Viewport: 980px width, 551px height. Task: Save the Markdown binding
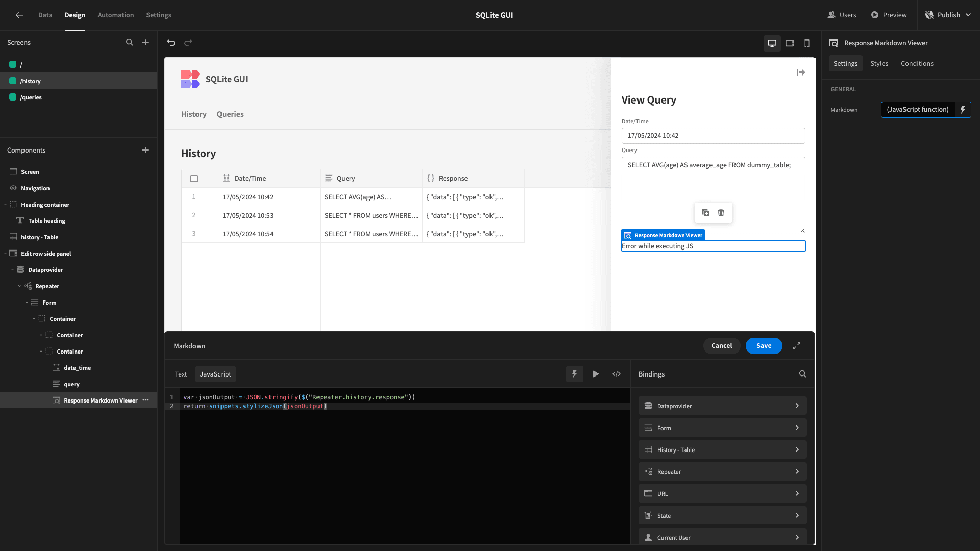pyautogui.click(x=764, y=346)
